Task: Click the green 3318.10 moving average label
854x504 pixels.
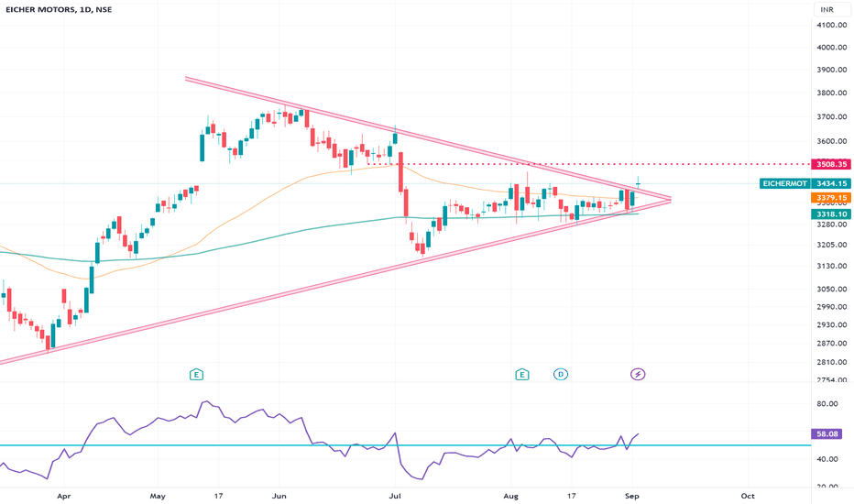Action: coord(831,214)
